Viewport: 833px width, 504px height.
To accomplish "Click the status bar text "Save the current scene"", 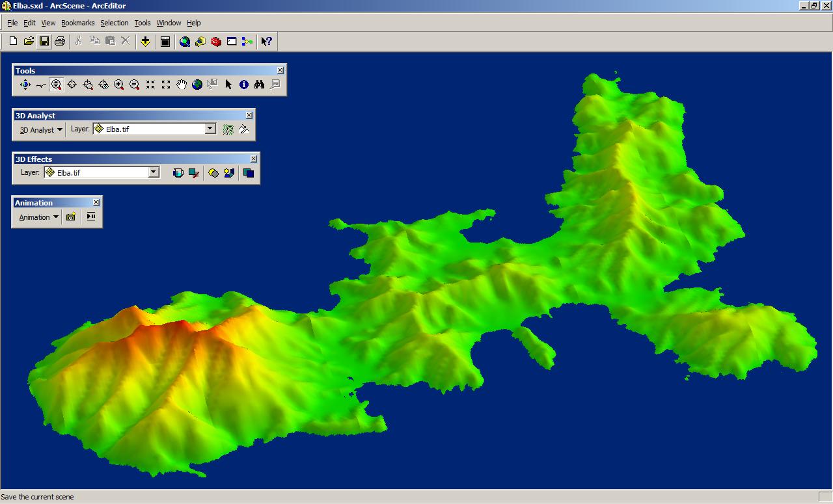I will coord(38,497).
